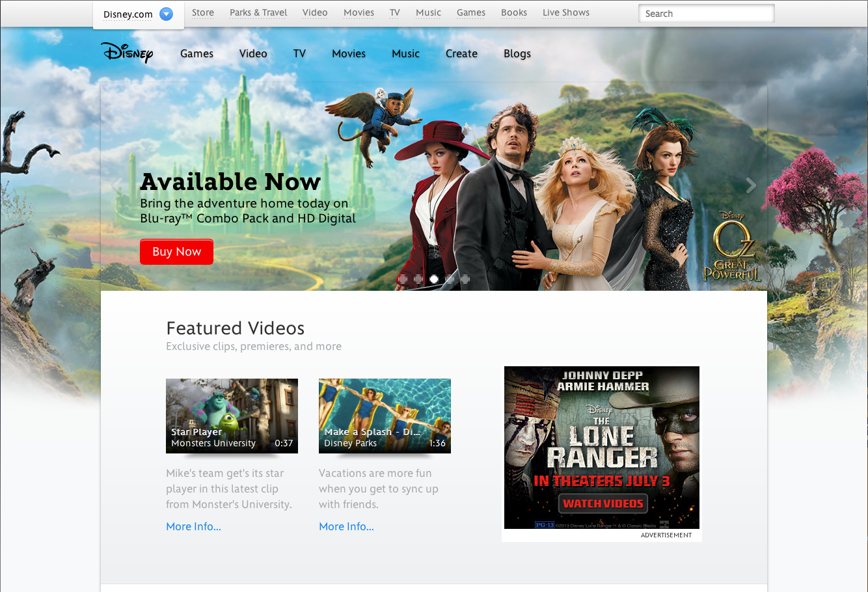Select the first carousel slide dot

(403, 279)
